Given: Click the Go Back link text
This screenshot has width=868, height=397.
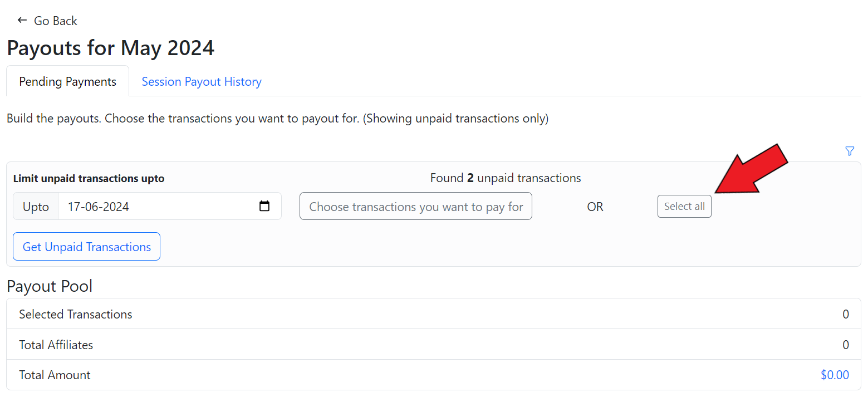Looking at the screenshot, I should [55, 21].
